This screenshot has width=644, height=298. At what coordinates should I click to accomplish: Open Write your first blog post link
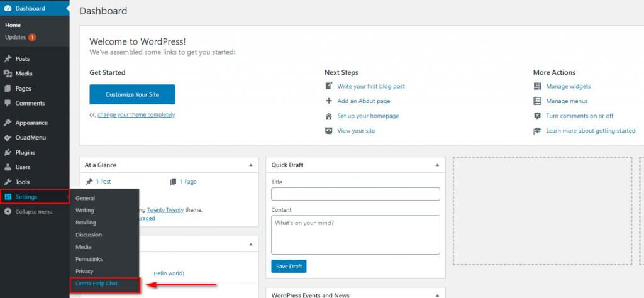(x=371, y=86)
